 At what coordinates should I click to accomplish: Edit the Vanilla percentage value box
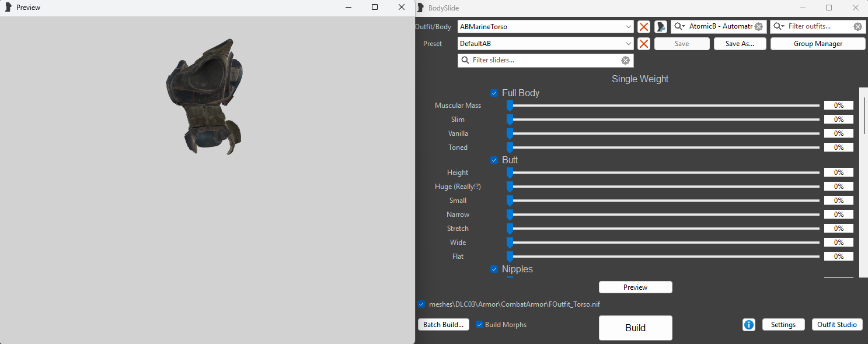[838, 134]
